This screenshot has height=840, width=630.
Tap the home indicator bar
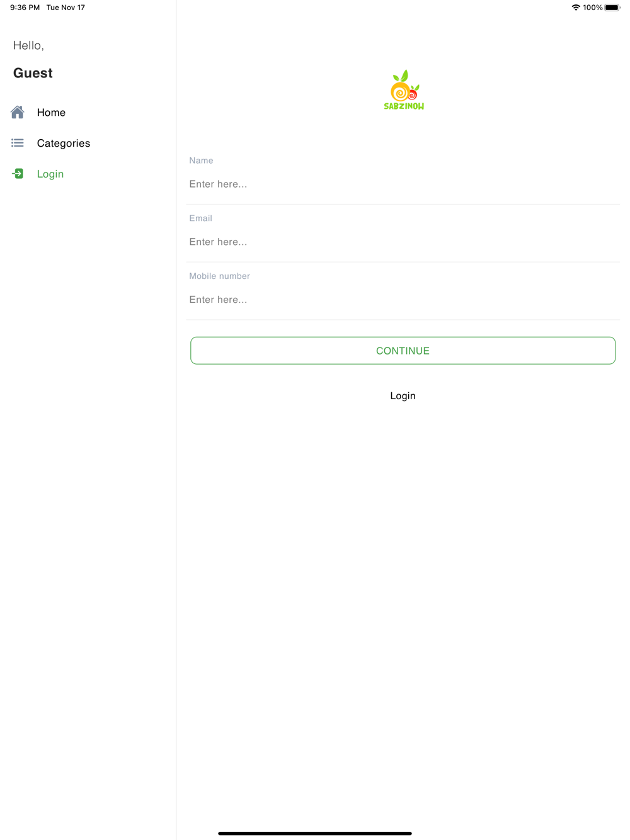pyautogui.click(x=315, y=833)
